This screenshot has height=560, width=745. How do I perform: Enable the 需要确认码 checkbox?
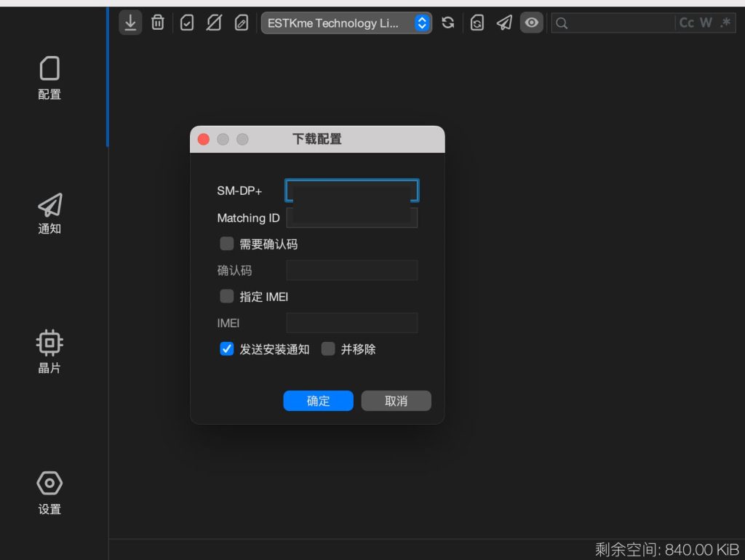[x=226, y=244]
